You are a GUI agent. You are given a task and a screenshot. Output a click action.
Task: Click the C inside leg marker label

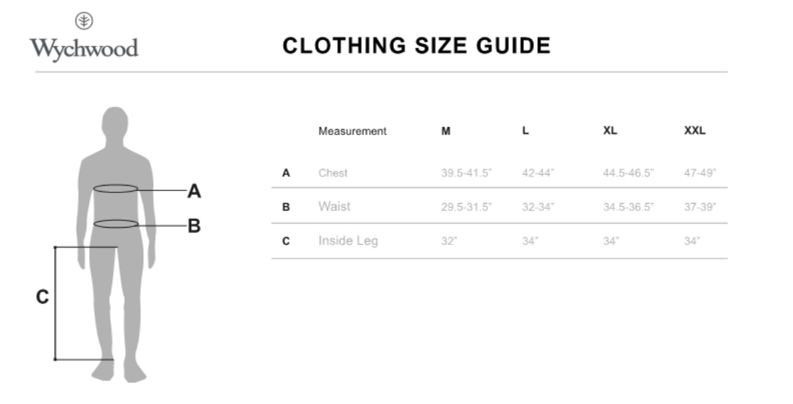click(x=42, y=297)
